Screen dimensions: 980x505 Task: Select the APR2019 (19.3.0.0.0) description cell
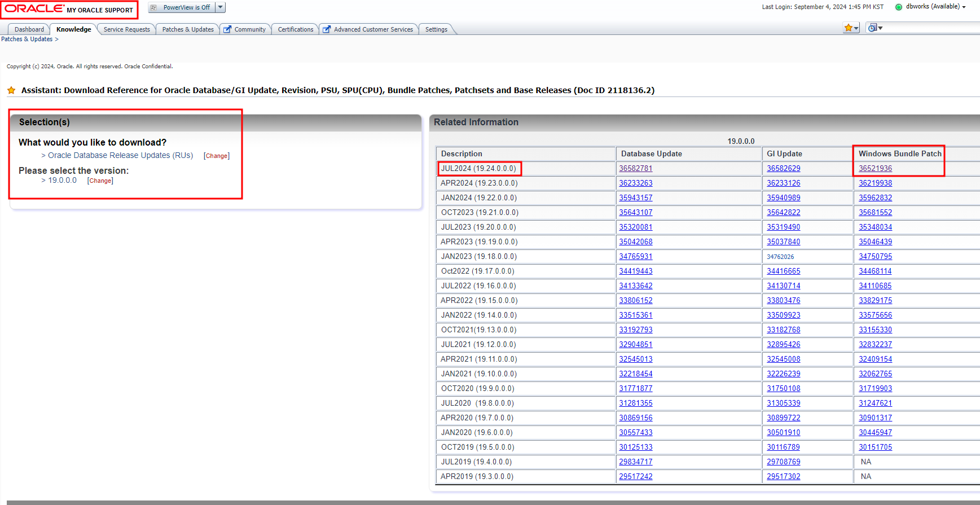(526, 477)
